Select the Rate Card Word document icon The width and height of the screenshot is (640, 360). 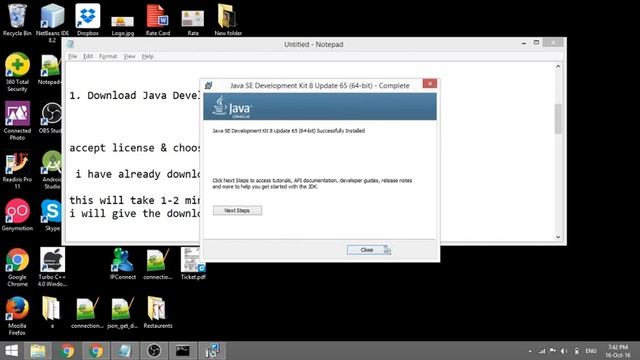pos(158,20)
